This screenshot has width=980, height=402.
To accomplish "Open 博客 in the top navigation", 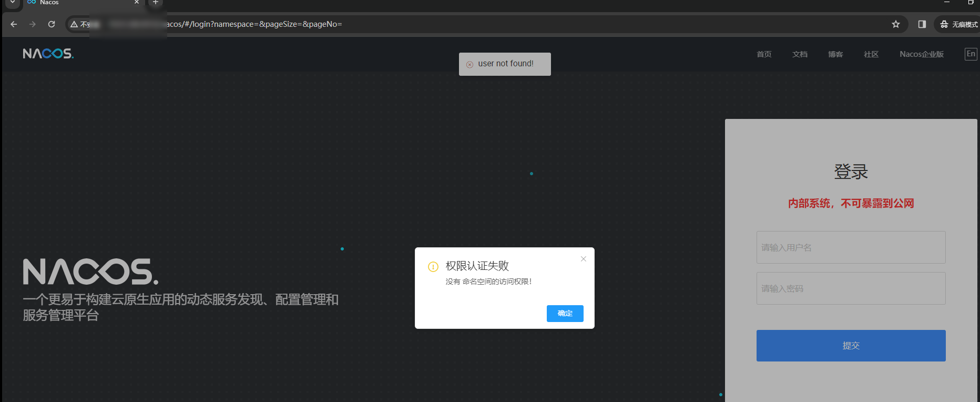I will coord(835,54).
